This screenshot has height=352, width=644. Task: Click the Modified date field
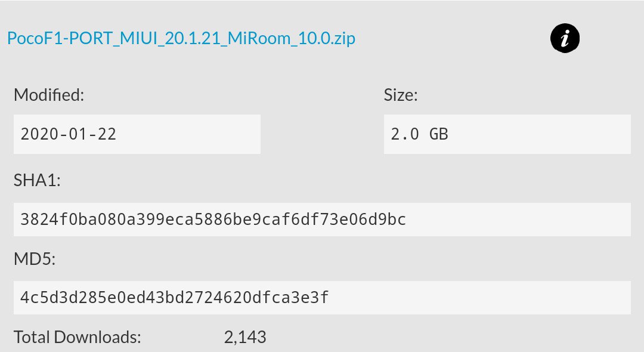point(137,134)
